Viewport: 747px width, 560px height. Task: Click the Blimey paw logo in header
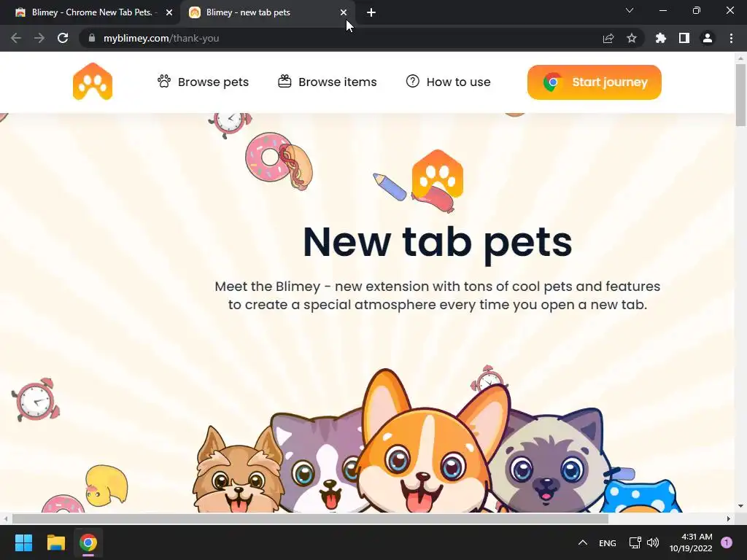(x=93, y=82)
